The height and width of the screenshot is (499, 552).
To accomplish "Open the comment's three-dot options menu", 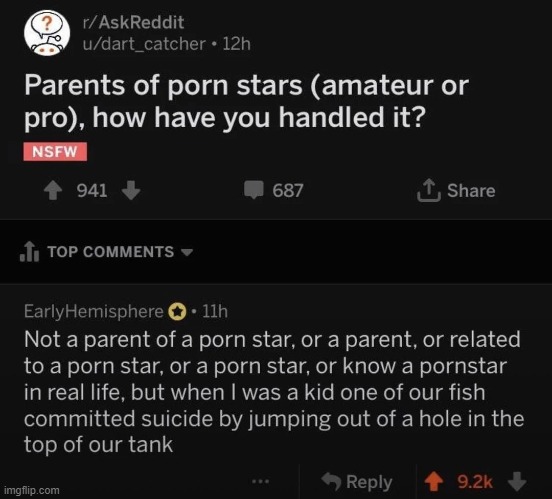I will [261, 481].
